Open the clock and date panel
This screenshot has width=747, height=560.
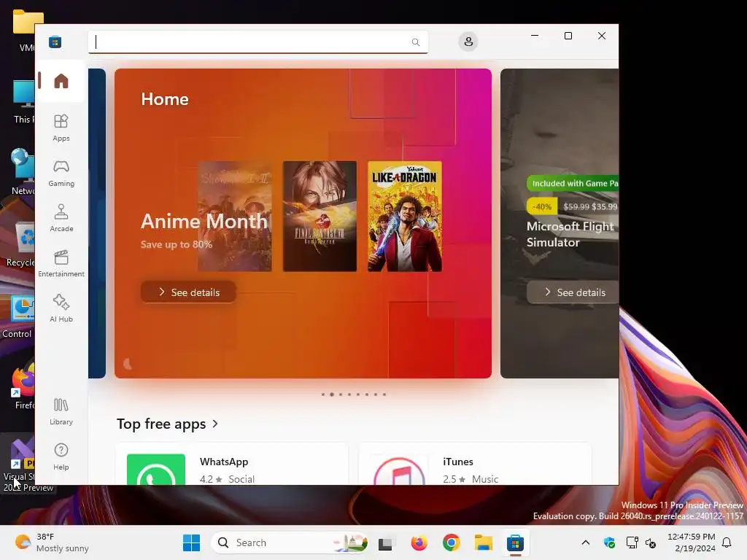point(692,542)
